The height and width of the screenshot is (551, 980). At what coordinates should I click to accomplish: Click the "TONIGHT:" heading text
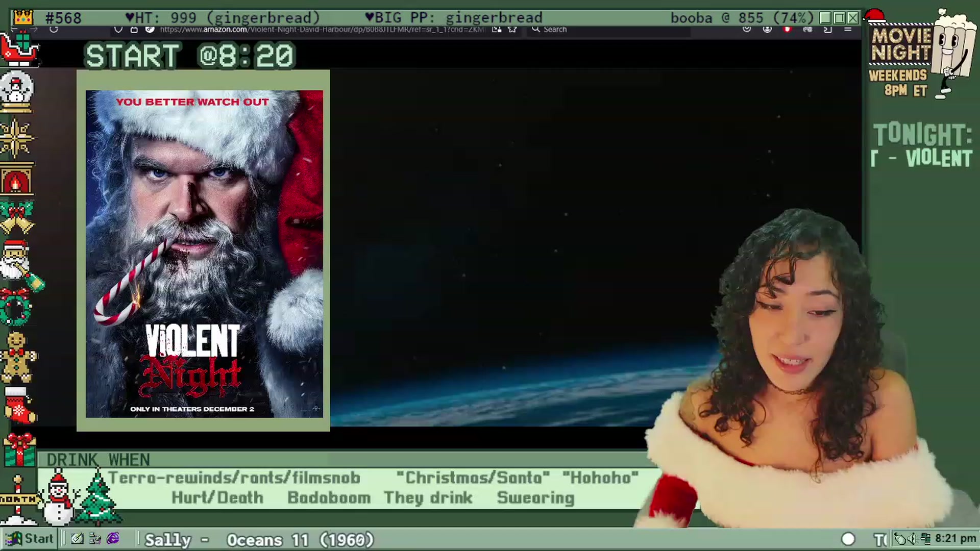923,135
